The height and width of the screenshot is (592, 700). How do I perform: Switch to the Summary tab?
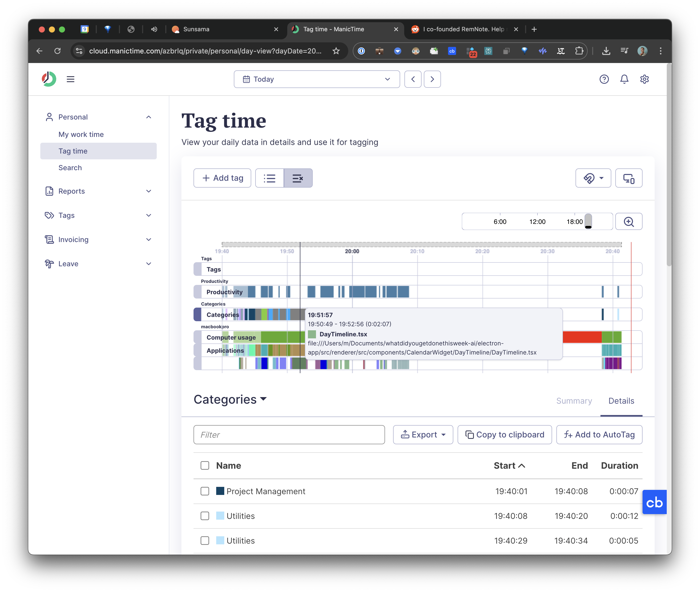[574, 401]
